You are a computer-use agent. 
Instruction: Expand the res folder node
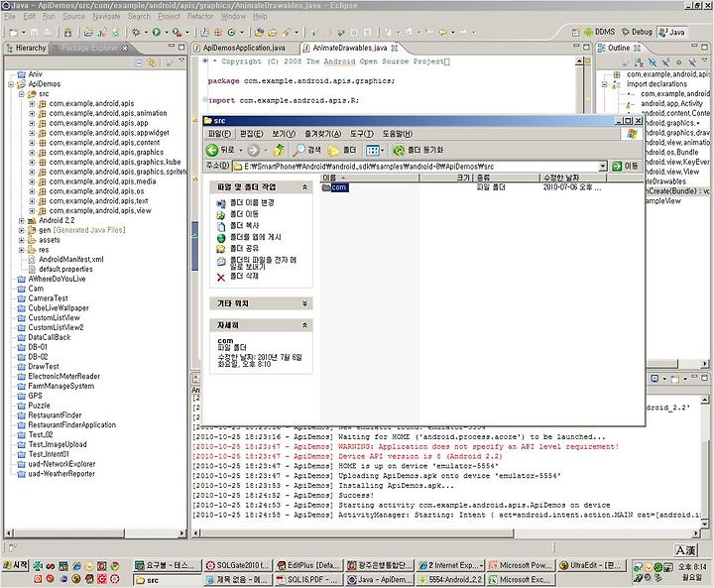tap(22, 250)
